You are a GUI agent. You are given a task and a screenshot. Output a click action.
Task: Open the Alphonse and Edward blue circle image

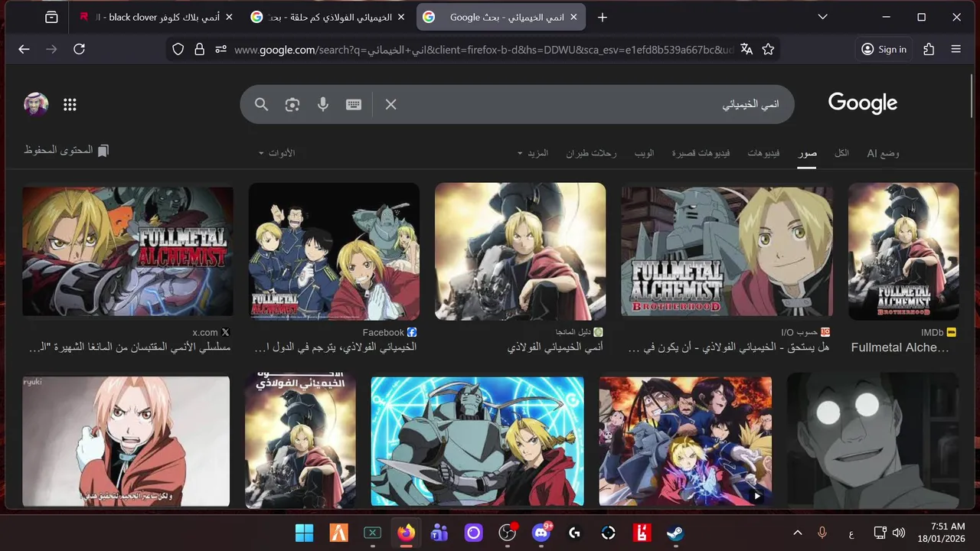(x=477, y=441)
